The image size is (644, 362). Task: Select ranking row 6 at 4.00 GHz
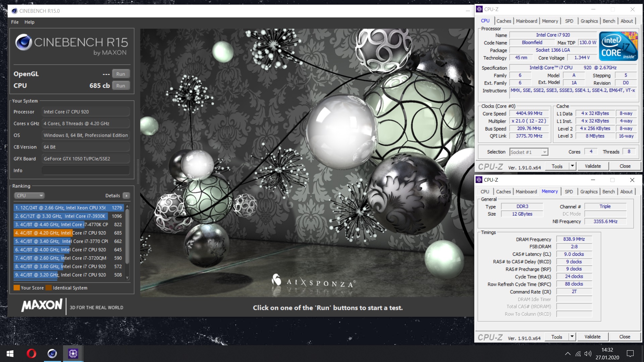[x=69, y=250]
